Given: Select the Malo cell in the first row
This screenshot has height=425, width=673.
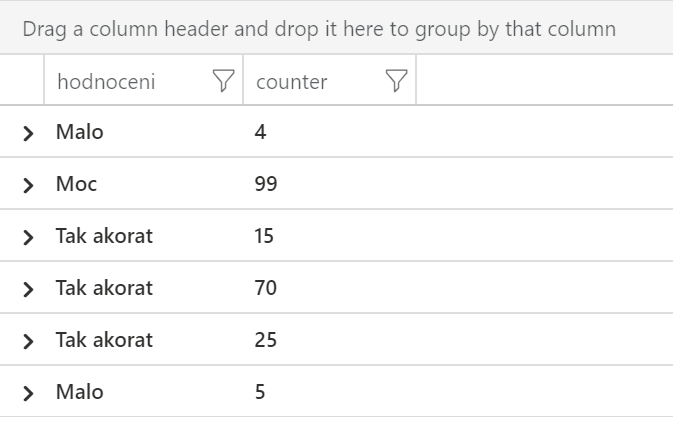Looking at the screenshot, I should click(x=143, y=131).
